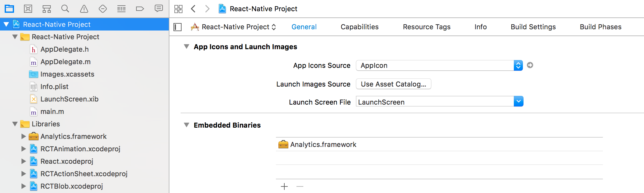Toggle the projects and targets list sidebar
The width and height of the screenshot is (644, 193).
(178, 27)
